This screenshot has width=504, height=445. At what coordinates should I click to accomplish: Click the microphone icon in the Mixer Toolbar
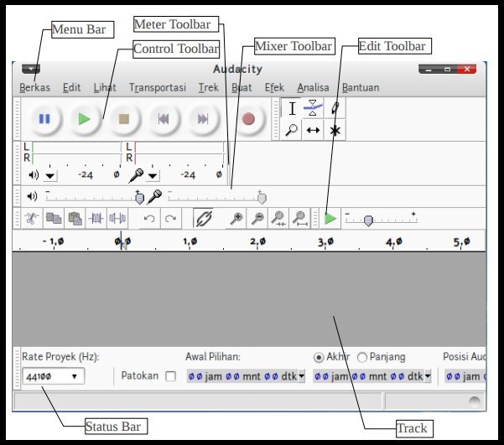point(154,197)
